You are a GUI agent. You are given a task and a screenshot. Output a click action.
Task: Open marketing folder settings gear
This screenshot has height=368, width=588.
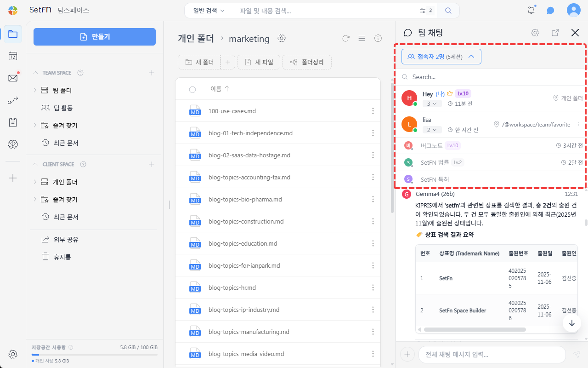282,38
